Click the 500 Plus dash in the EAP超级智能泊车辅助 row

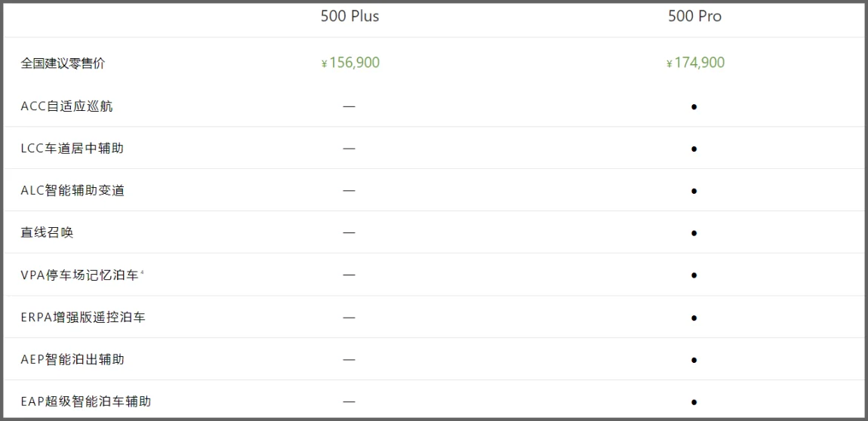point(349,401)
